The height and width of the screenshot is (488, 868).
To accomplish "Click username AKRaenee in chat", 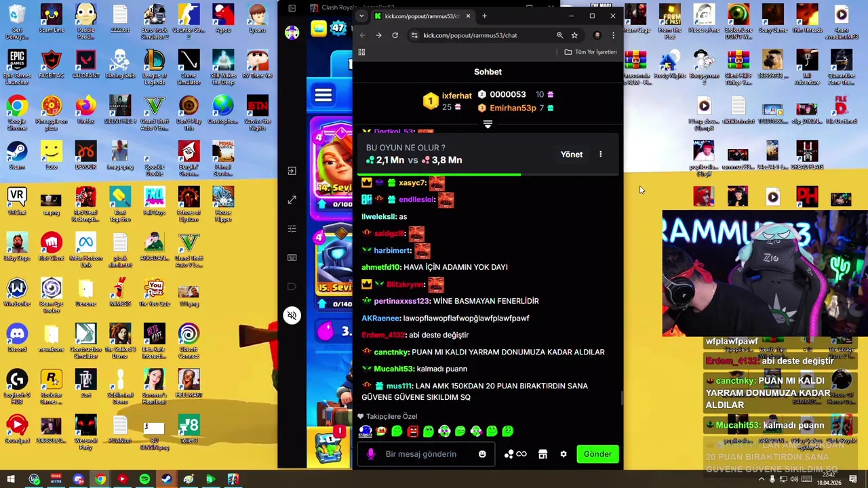I will tap(380, 318).
